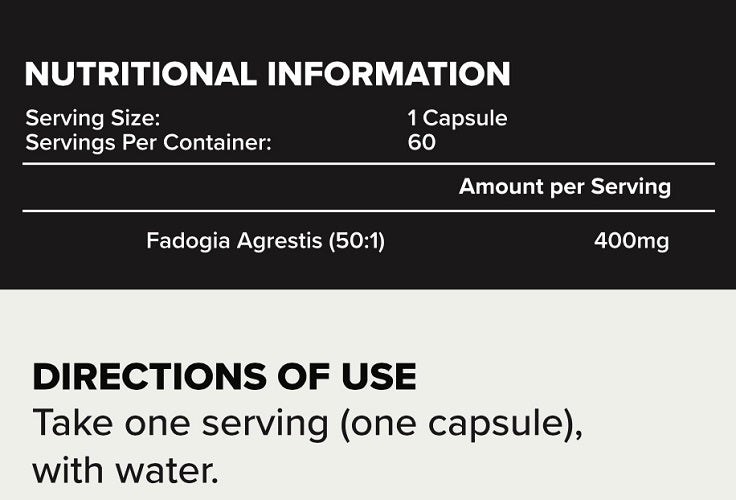Click the "60" servings count value
The height and width of the screenshot is (500, 736).
pyautogui.click(x=422, y=142)
